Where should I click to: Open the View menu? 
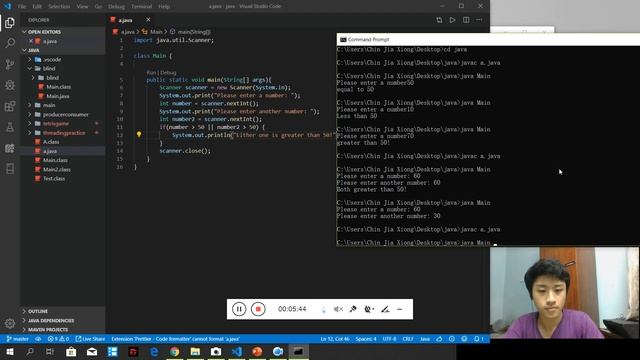coord(82,7)
